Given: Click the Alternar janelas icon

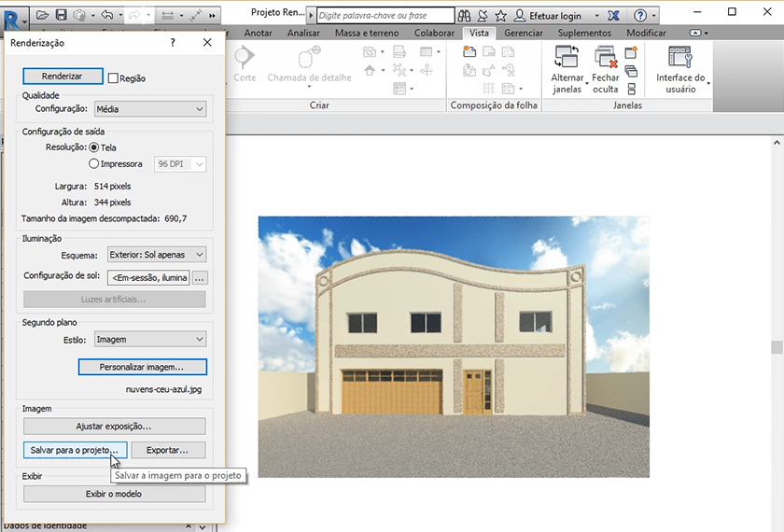Looking at the screenshot, I should pos(567,60).
